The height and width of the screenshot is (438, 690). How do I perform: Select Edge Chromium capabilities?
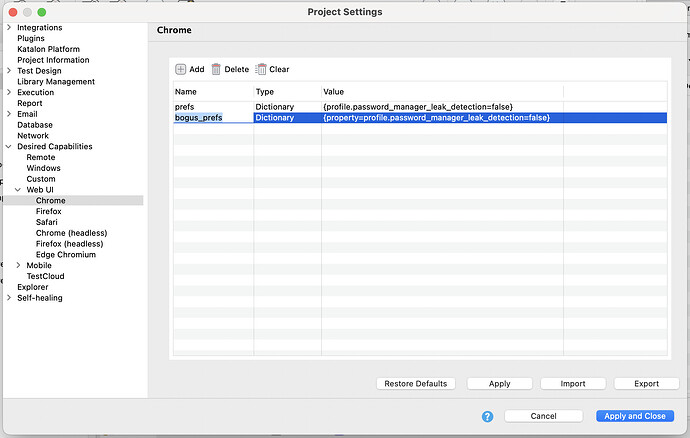tap(66, 254)
